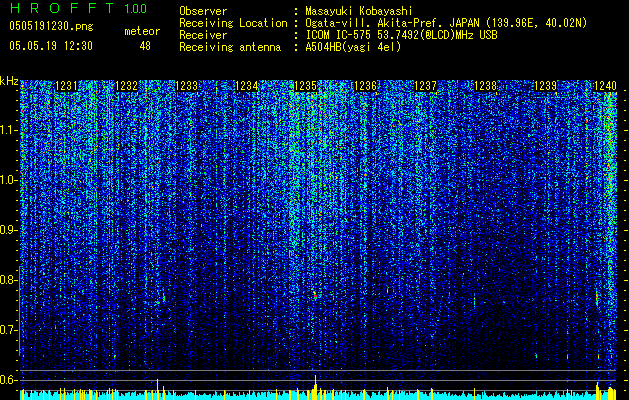Click the Observer label

(203, 11)
